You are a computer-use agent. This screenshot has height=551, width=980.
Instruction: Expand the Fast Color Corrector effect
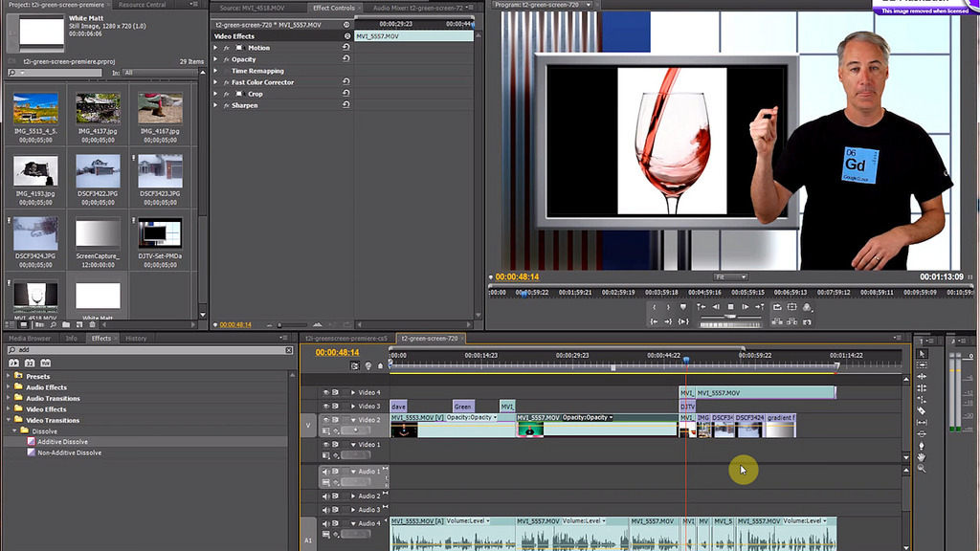[215, 82]
